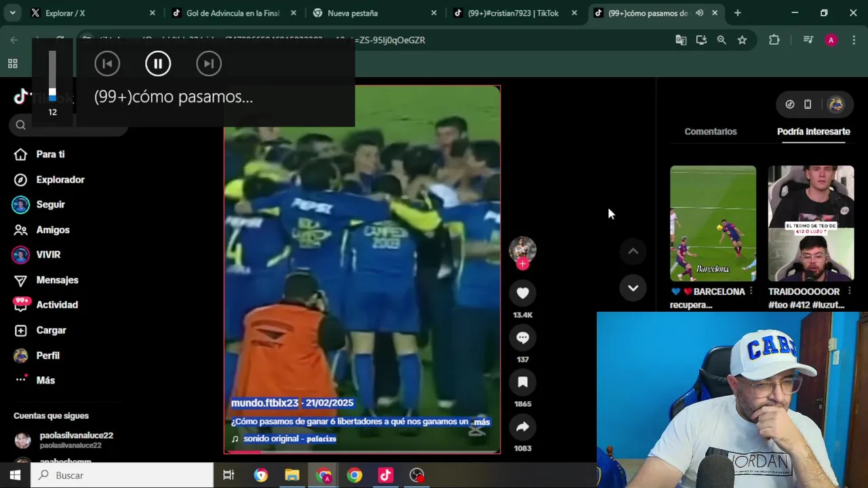This screenshot has height=488, width=868.
Task: Open the Chrome extensions puzzle icon
Action: (x=774, y=40)
